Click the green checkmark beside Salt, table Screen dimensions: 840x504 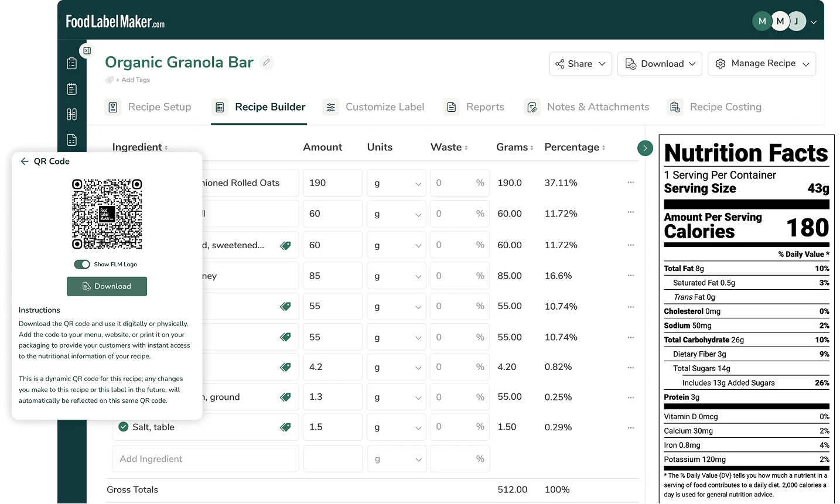(124, 427)
